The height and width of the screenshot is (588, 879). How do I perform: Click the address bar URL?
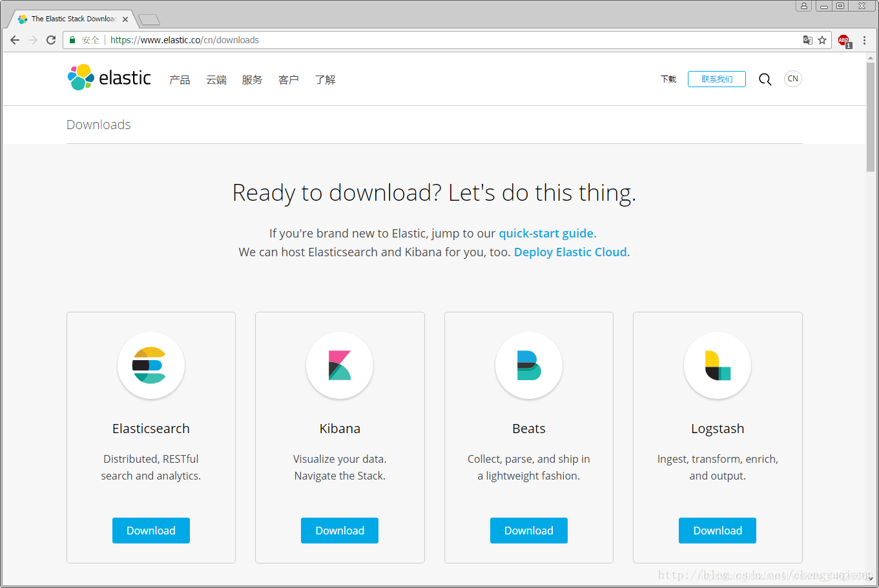[x=185, y=40]
